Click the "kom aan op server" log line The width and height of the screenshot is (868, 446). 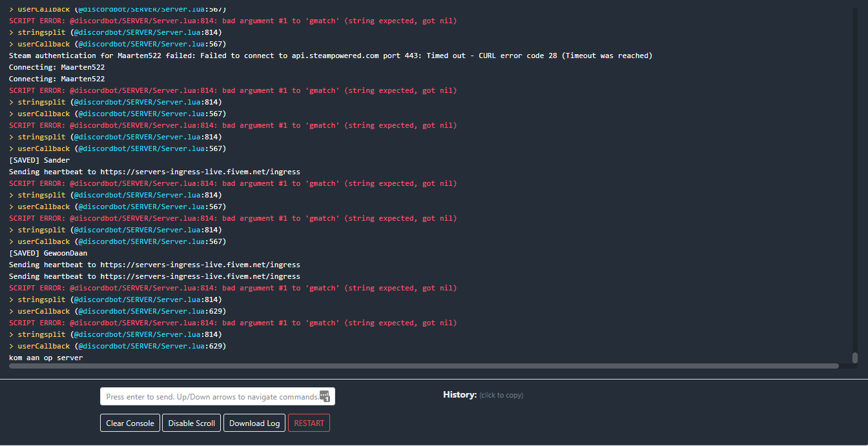point(46,358)
